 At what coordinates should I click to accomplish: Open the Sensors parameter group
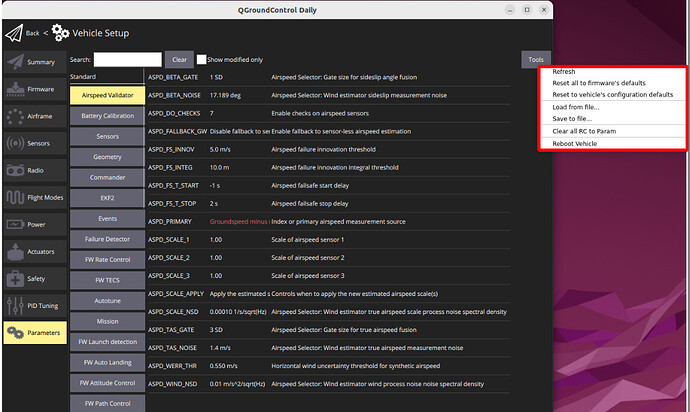click(x=107, y=136)
